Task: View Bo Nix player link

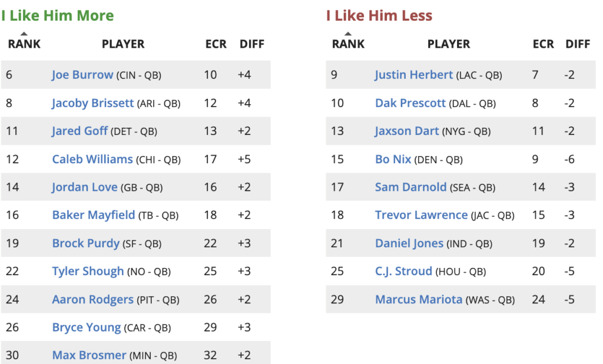Action: [x=393, y=159]
